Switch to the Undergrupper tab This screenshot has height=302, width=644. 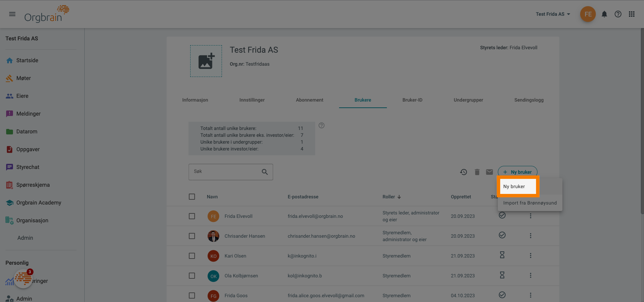(x=468, y=100)
